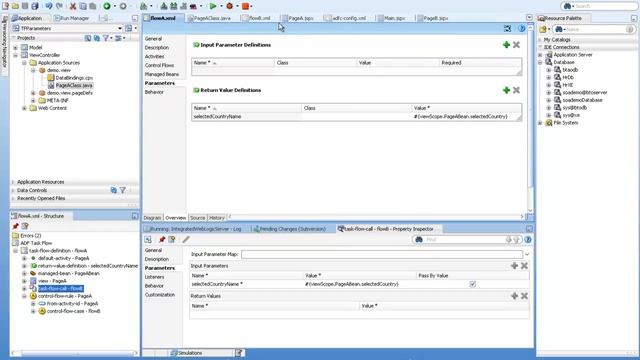Open the TFParameters application dropdown

pos(120,29)
